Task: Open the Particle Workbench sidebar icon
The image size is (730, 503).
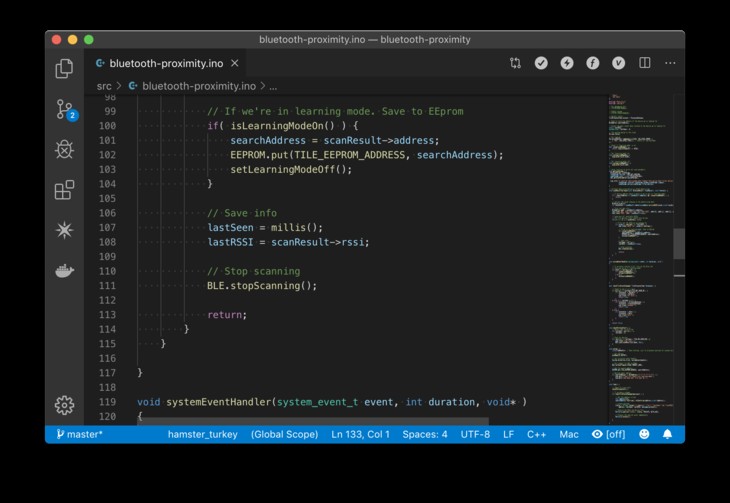Action: click(x=65, y=230)
